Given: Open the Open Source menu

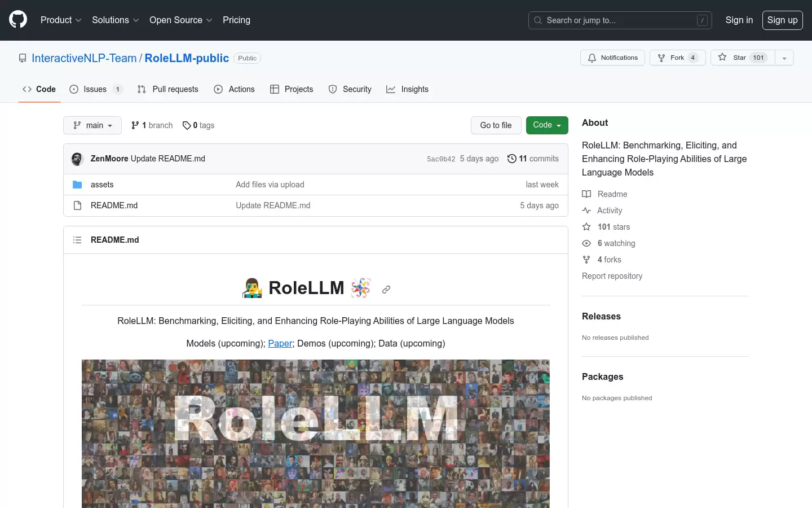Looking at the screenshot, I should 181,20.
